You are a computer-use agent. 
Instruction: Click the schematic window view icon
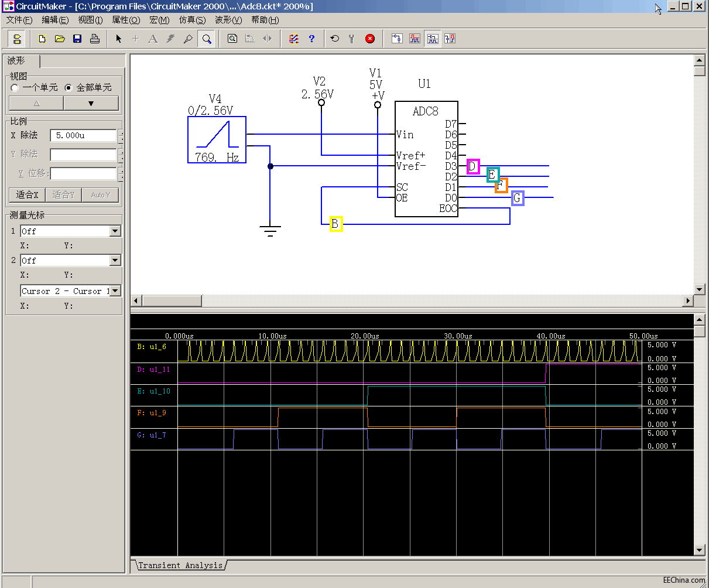point(397,39)
